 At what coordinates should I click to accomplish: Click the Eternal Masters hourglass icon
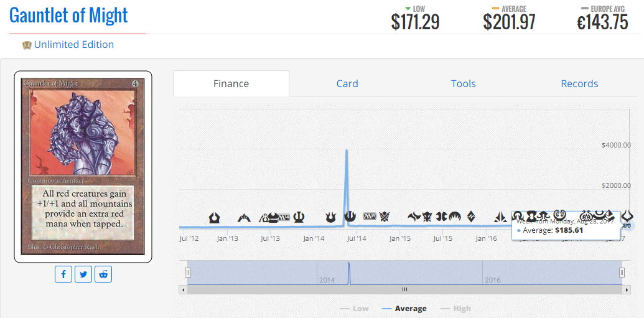pyautogui.click(x=532, y=216)
